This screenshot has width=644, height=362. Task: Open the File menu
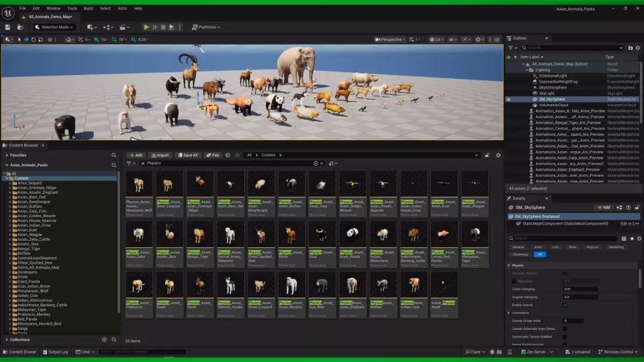(x=23, y=9)
